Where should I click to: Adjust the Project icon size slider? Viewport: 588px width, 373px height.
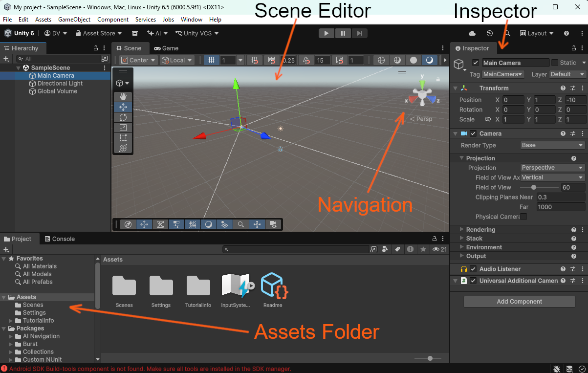click(x=430, y=358)
